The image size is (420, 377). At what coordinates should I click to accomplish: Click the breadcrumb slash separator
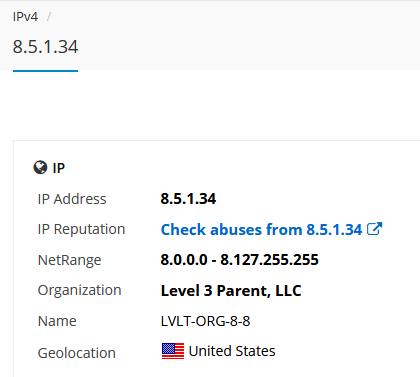tap(49, 17)
